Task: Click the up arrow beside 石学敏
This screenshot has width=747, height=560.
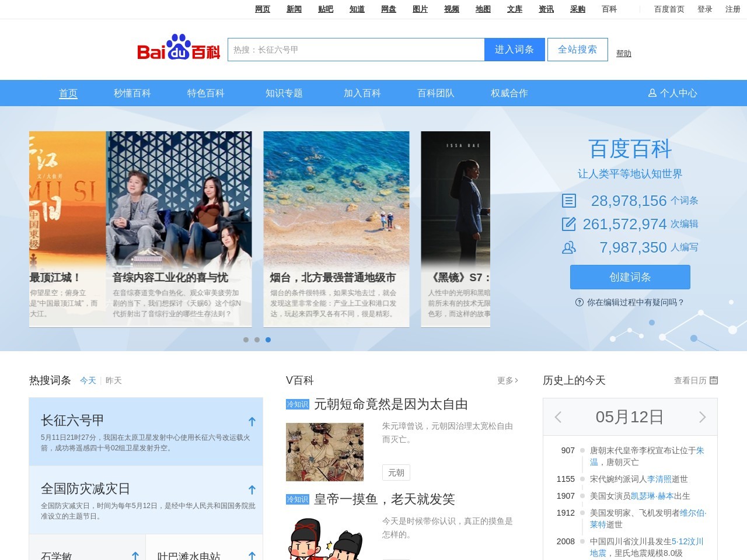Action: [x=135, y=556]
